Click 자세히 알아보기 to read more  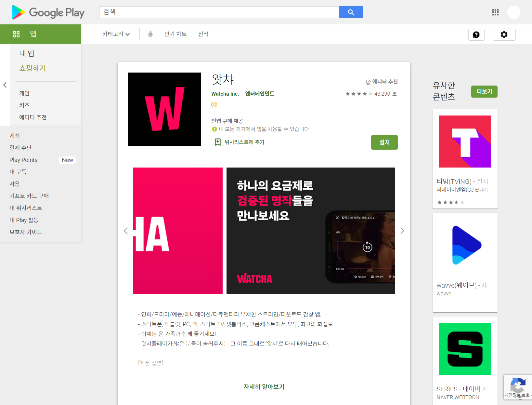pyautogui.click(x=264, y=387)
